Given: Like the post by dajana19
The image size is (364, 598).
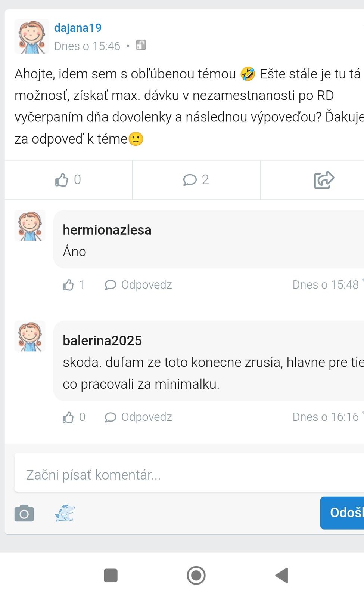Looking at the screenshot, I should click(x=62, y=180).
